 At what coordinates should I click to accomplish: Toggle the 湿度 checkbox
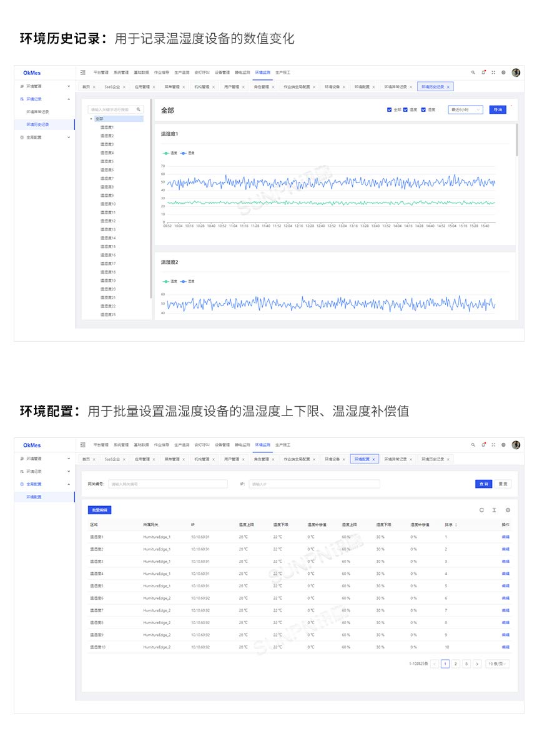[x=423, y=109]
